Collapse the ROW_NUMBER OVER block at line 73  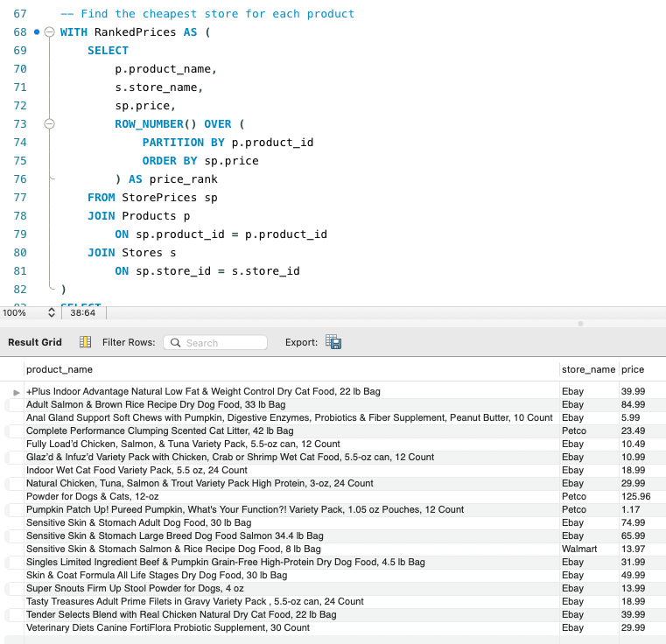(49, 123)
